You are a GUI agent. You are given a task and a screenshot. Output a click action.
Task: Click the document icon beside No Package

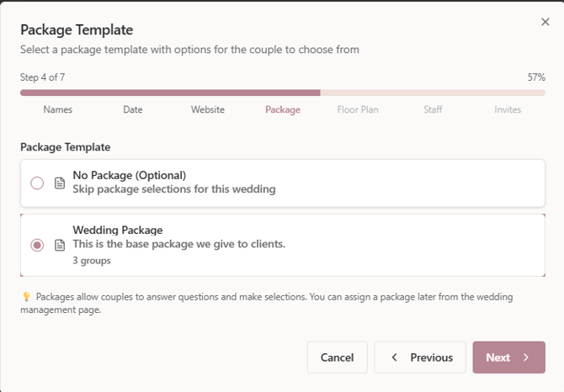click(60, 183)
